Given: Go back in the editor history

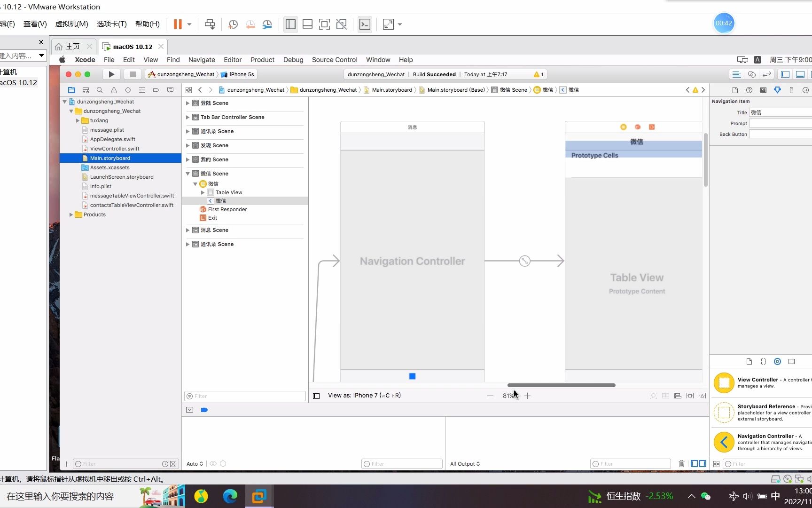Looking at the screenshot, I should [200, 90].
